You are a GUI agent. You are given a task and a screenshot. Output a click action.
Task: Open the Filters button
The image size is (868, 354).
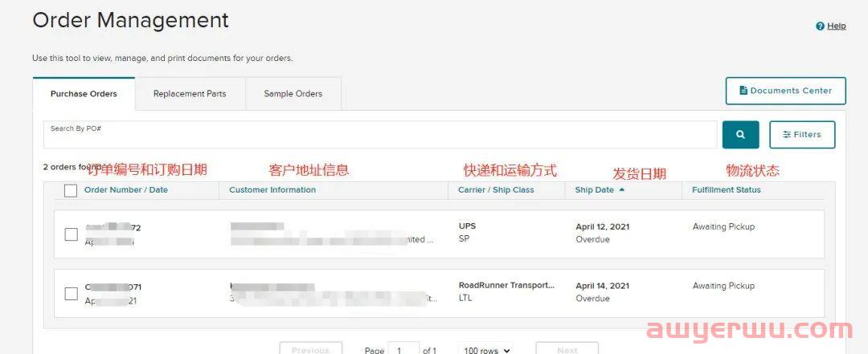click(802, 134)
